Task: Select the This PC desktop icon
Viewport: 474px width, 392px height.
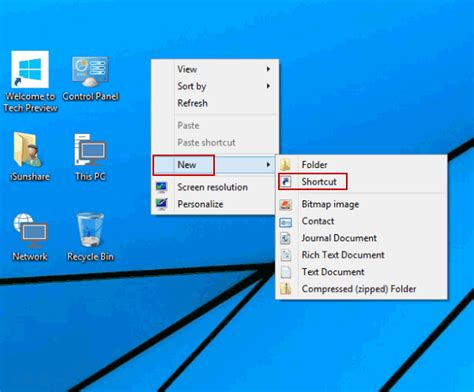Action: (x=90, y=150)
